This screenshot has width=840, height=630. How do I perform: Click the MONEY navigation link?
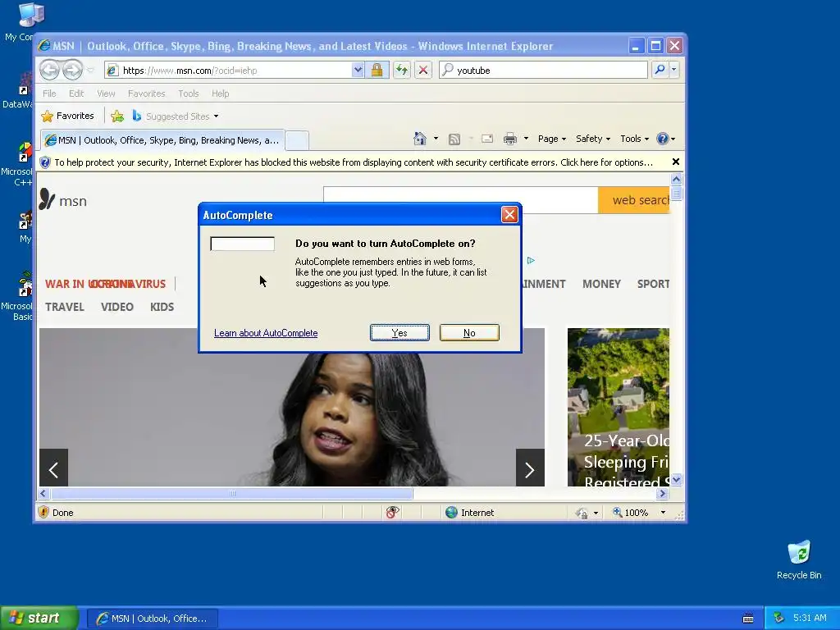(601, 284)
